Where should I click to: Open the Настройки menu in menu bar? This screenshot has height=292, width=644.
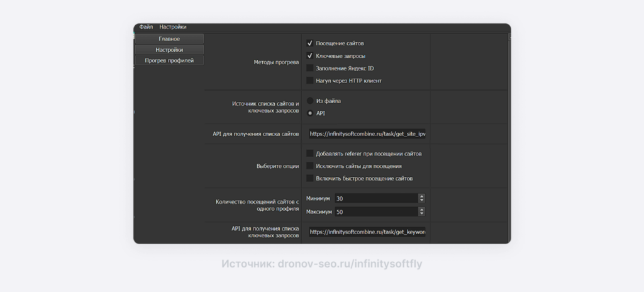point(172,27)
